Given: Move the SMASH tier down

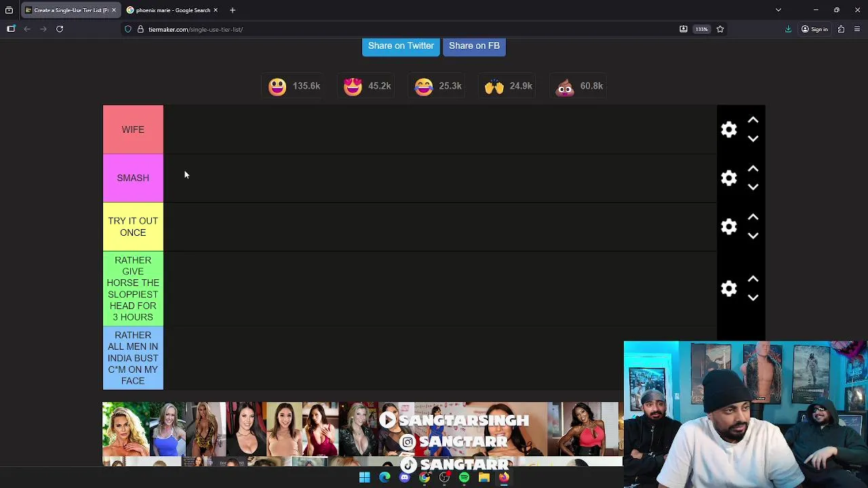Looking at the screenshot, I should click(753, 187).
